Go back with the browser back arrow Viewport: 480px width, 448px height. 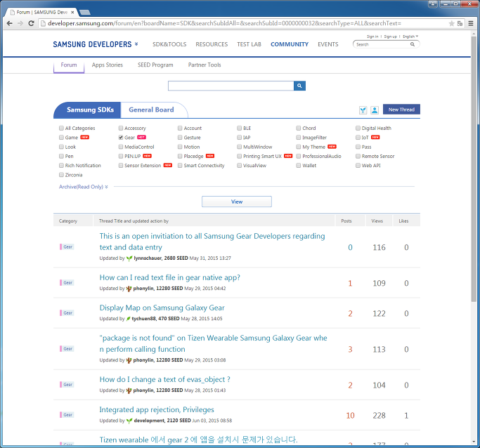click(10, 23)
